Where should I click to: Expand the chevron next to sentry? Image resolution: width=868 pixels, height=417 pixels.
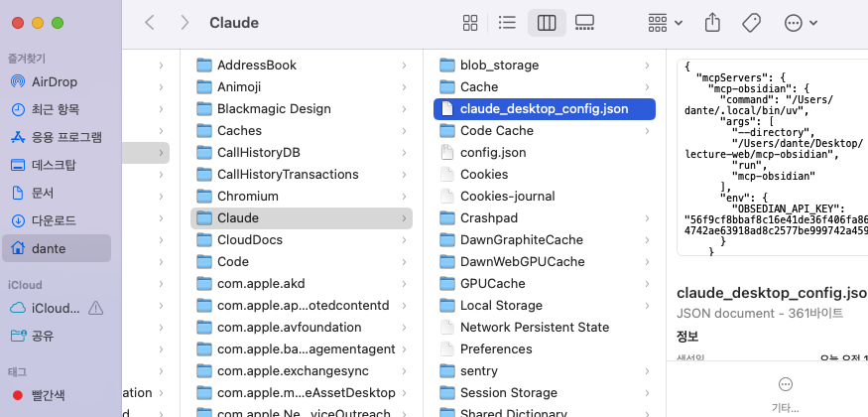647,371
